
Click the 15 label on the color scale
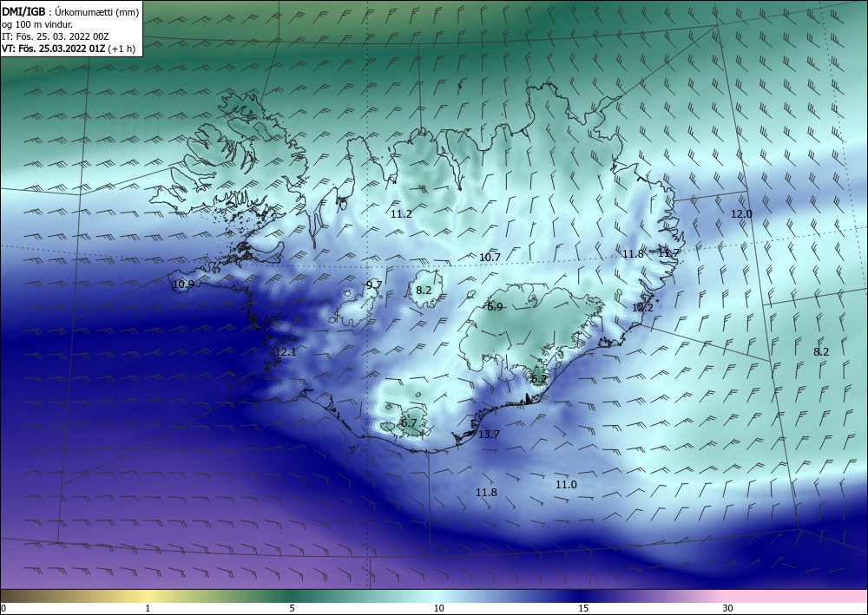pyautogui.click(x=583, y=608)
